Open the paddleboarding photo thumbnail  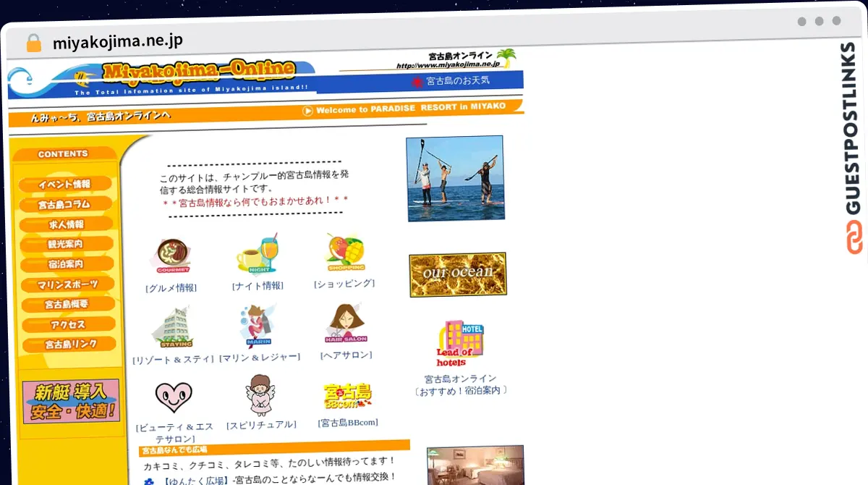click(x=454, y=178)
